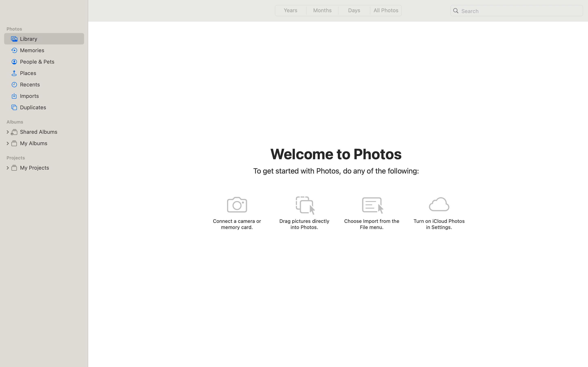Click the Recents clock icon
Viewport: 588px width, 367px height.
click(14, 84)
